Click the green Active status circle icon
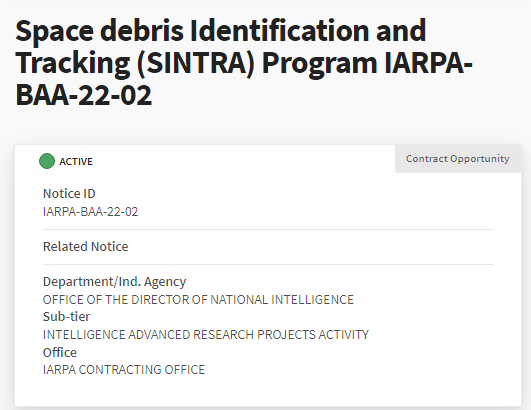 click(x=47, y=161)
